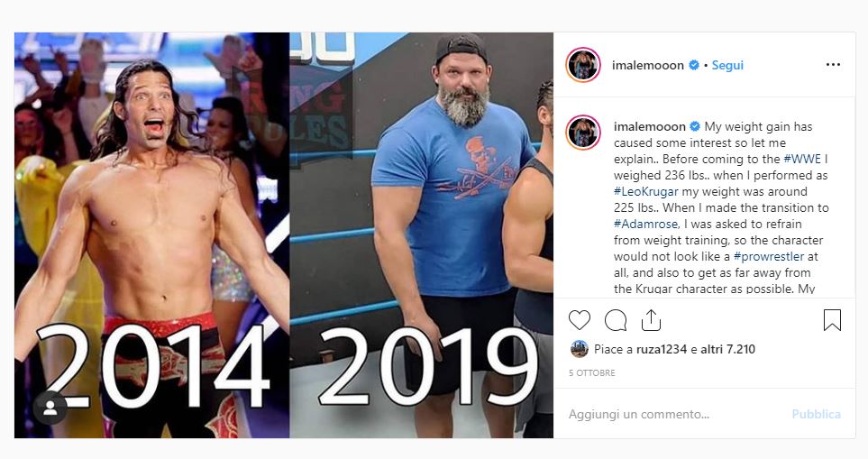868x459 pixels.
Task: Share the post using the share icon
Action: [x=651, y=320]
